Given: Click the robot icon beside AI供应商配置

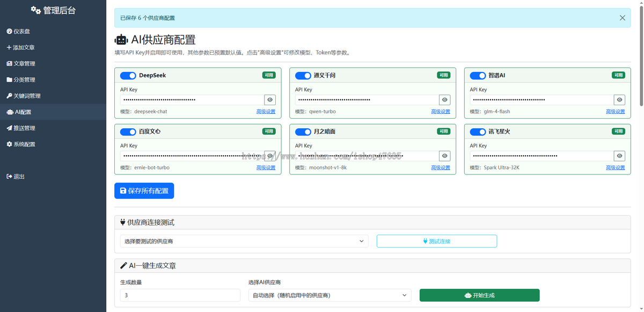Looking at the screenshot, I should click(x=121, y=40).
